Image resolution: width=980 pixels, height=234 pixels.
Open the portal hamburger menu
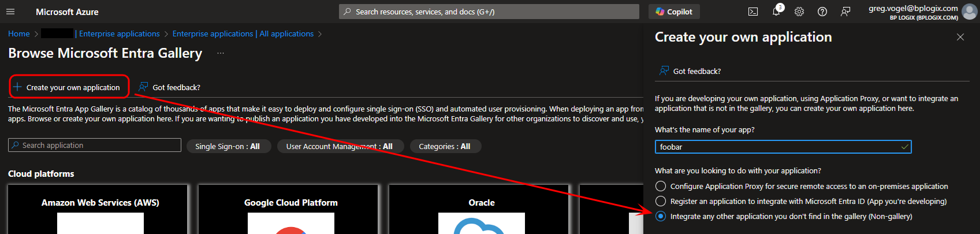click(x=10, y=12)
